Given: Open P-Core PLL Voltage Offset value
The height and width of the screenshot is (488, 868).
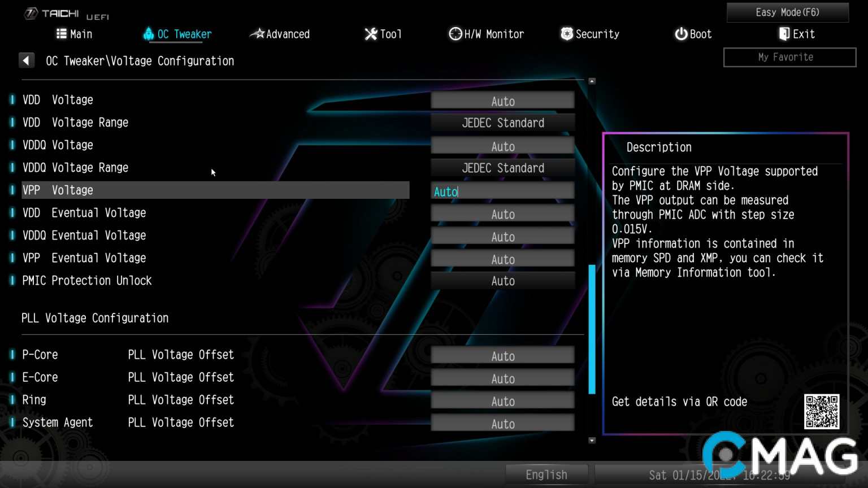Looking at the screenshot, I should click(x=502, y=356).
